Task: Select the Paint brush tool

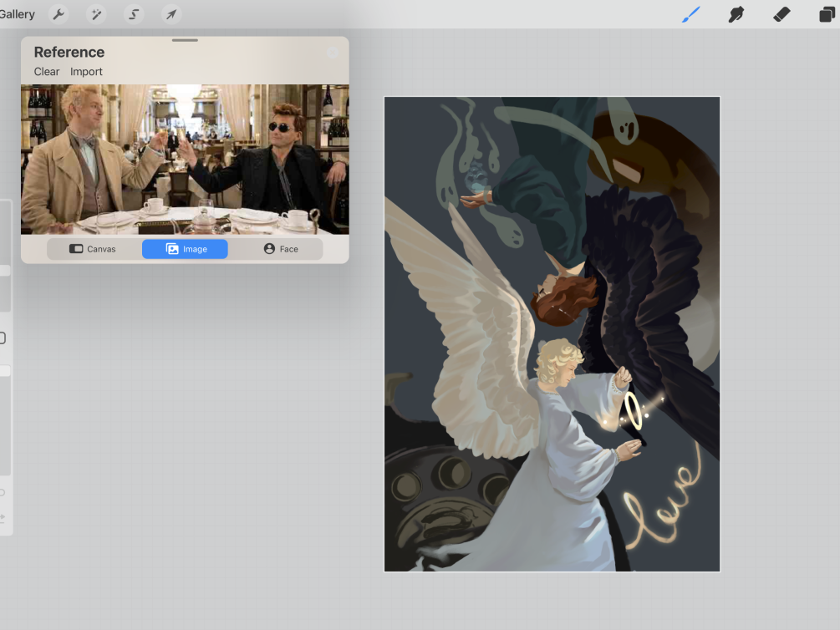Action: 691,14
